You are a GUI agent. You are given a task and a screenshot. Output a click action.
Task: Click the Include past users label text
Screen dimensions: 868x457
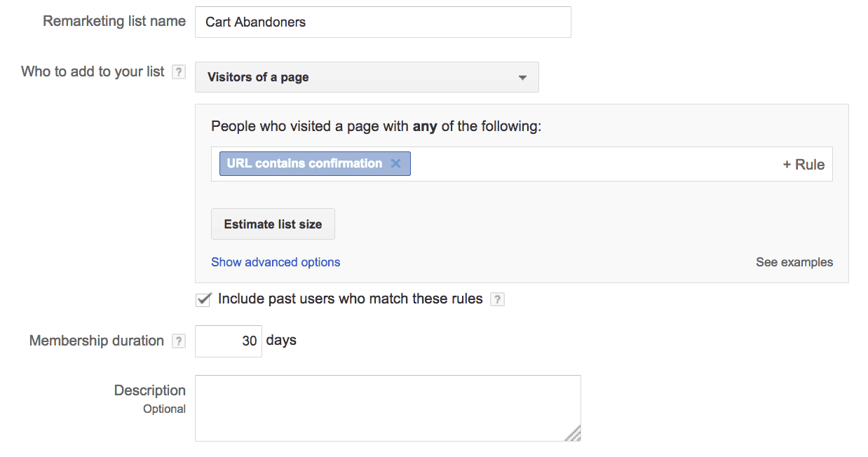[x=351, y=299]
